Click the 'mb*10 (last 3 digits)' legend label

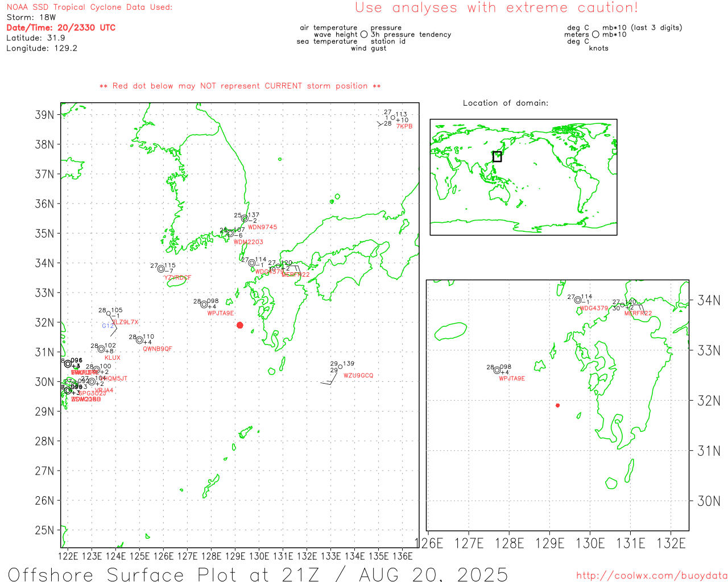(x=642, y=28)
